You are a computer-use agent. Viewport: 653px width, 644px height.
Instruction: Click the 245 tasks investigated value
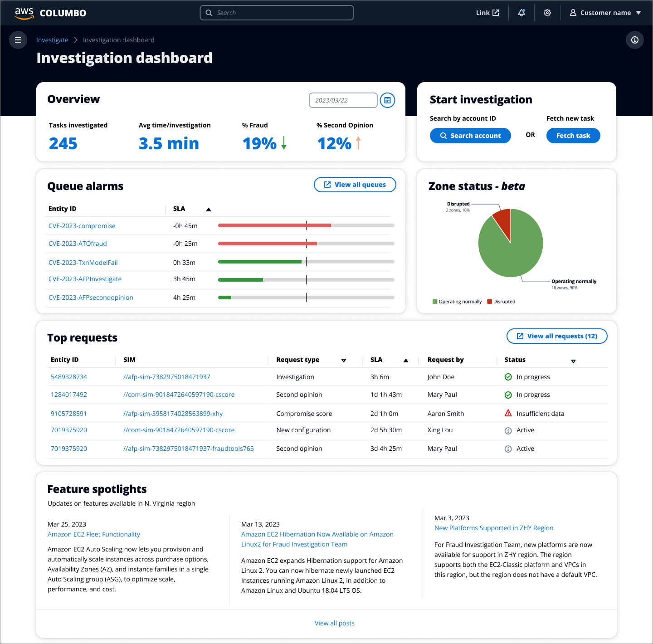click(63, 143)
